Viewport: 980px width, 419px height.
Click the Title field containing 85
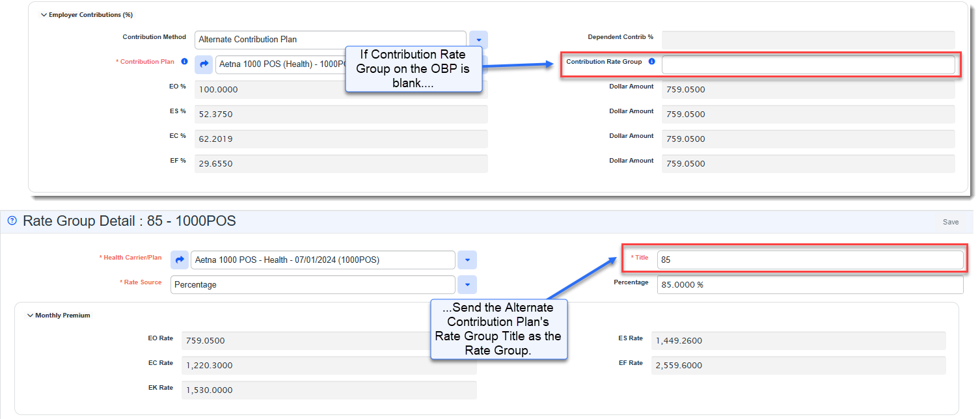click(x=810, y=260)
